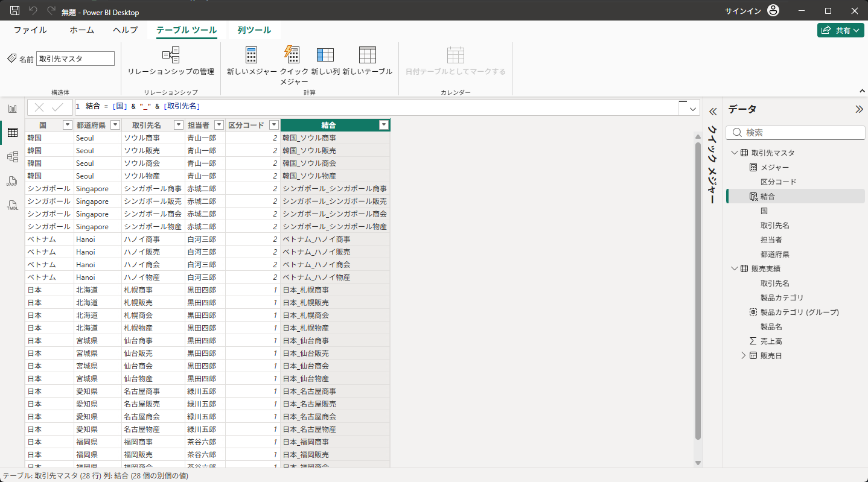The height and width of the screenshot is (482, 868).
Task: Select 製品カテゴリ (グループ) field
Action: coord(799,312)
